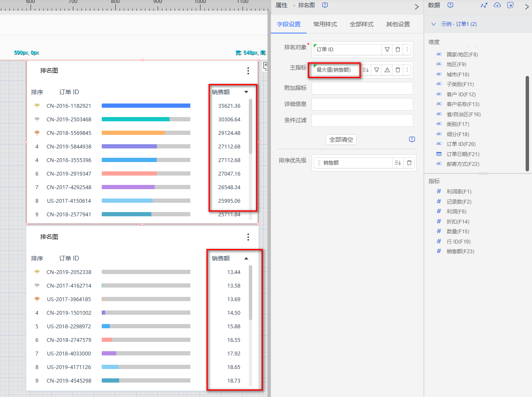The height and width of the screenshot is (397, 532).
Task: Delete 销售额 from 排序优先级
Action: coord(409,163)
